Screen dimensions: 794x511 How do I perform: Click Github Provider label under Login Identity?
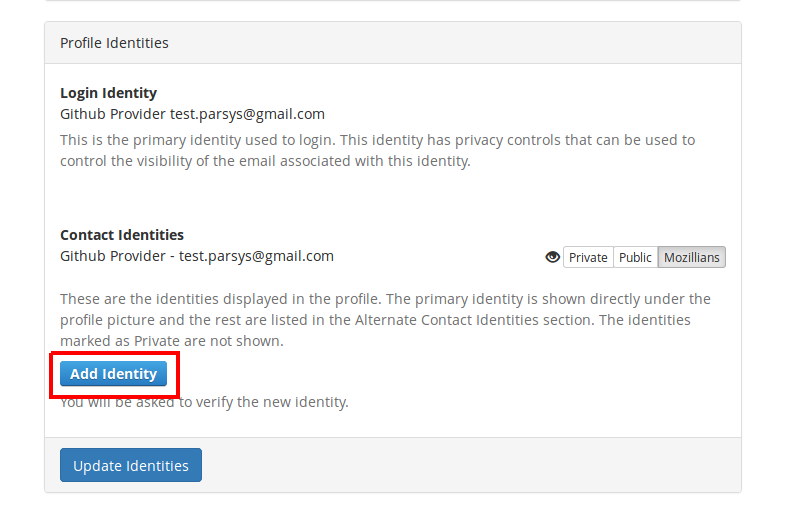coord(112,114)
